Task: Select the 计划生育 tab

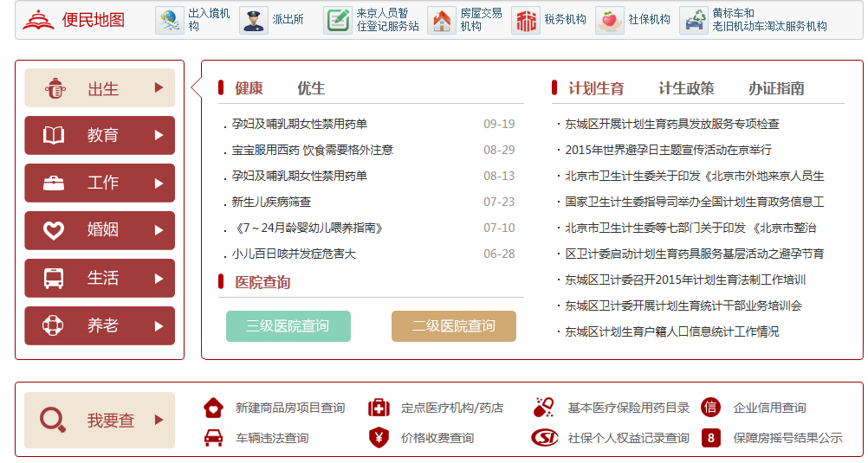Action: point(596,88)
